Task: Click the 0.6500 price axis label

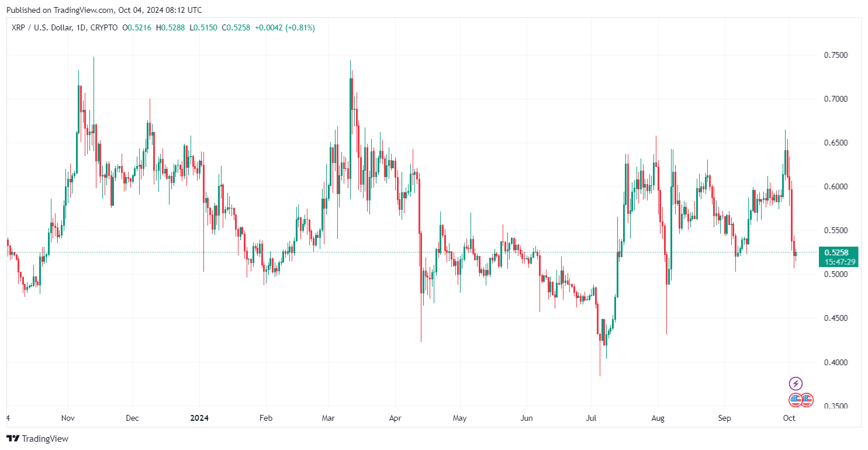Action: click(x=836, y=143)
